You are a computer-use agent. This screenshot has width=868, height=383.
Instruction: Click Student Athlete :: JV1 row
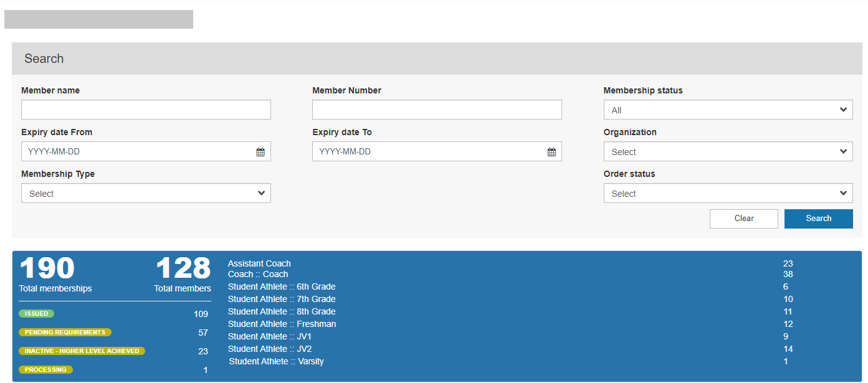(x=511, y=336)
